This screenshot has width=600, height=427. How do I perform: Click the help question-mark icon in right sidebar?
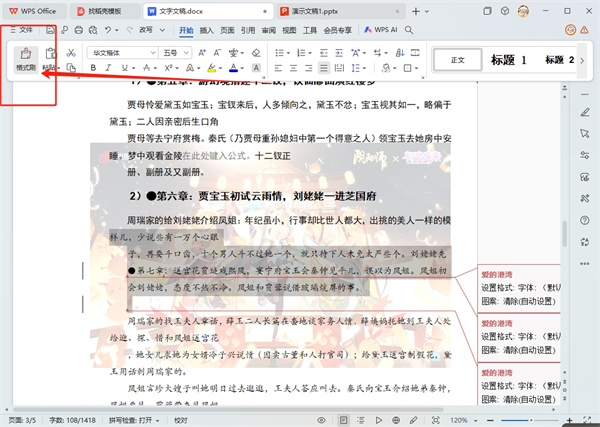pyautogui.click(x=585, y=220)
